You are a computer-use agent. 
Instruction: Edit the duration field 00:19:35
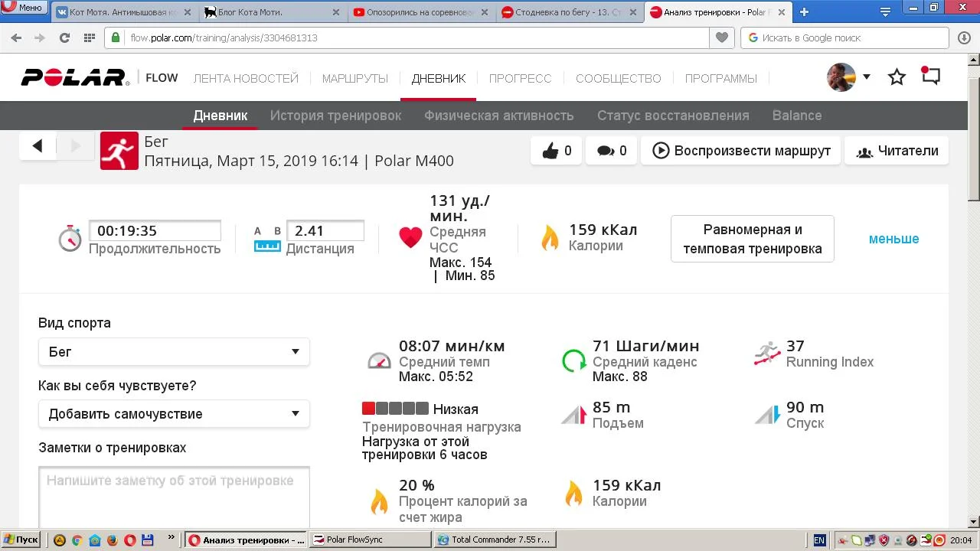[x=155, y=230]
